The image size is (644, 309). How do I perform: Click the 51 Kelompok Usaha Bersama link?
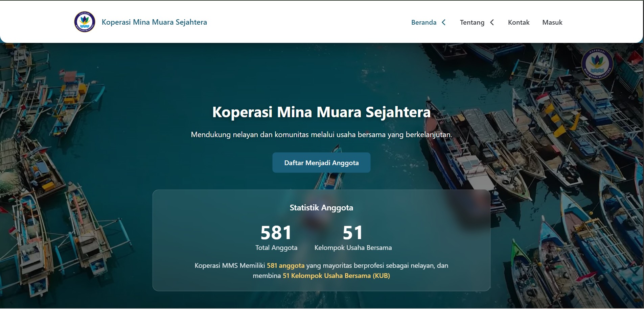337,276
